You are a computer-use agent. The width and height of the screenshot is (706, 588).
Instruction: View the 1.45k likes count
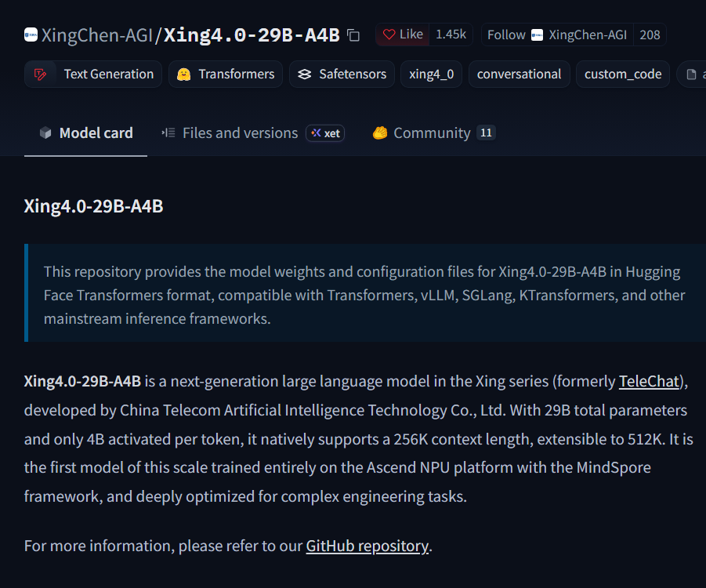click(x=451, y=34)
